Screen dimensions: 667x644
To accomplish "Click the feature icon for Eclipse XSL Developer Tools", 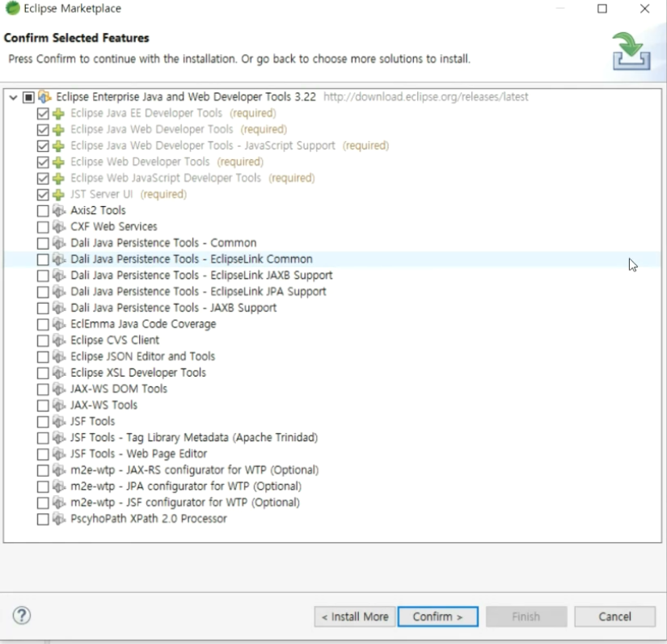I will click(x=59, y=373).
